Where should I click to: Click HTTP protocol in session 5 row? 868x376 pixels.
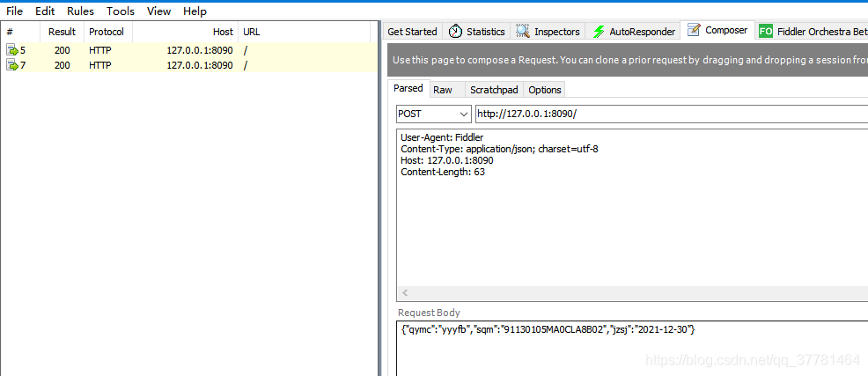click(100, 50)
